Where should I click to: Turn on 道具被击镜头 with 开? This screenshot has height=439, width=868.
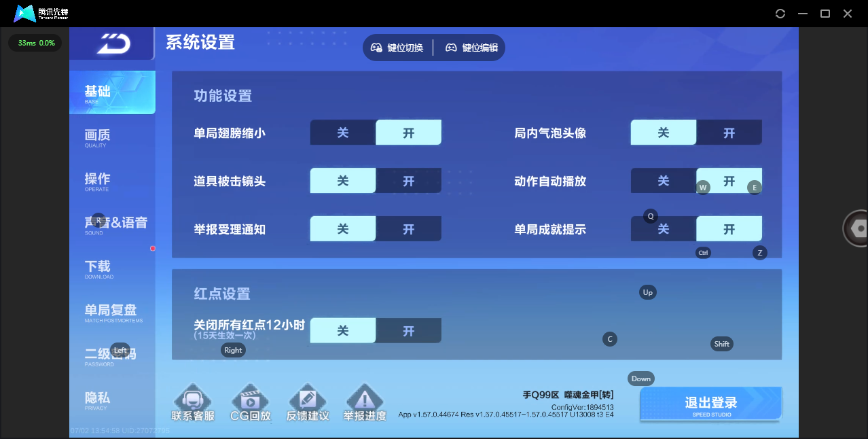point(408,181)
